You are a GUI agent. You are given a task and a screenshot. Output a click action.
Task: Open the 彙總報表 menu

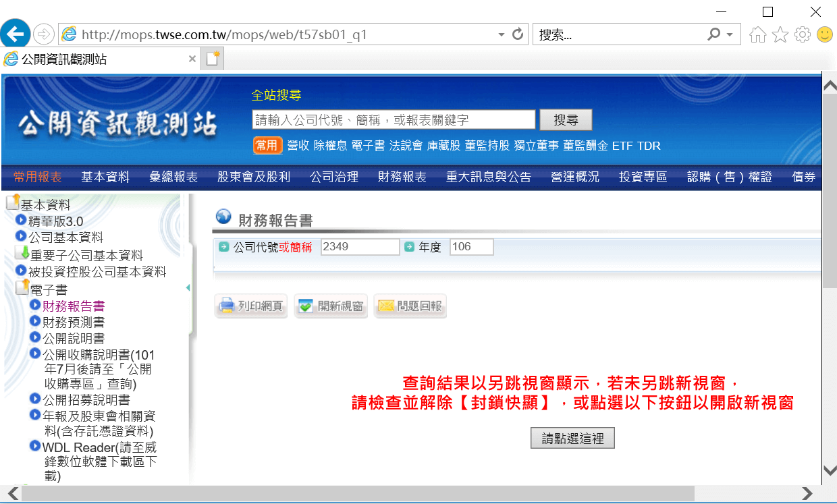[x=173, y=177]
